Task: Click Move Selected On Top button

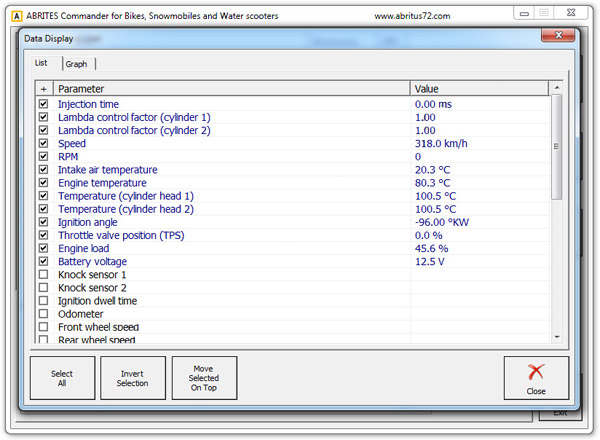Action: point(204,378)
